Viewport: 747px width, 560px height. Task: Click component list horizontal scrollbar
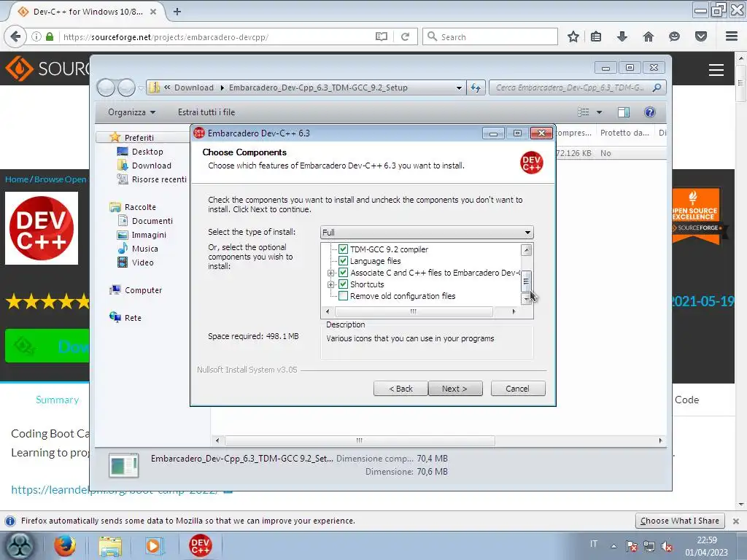click(414, 311)
